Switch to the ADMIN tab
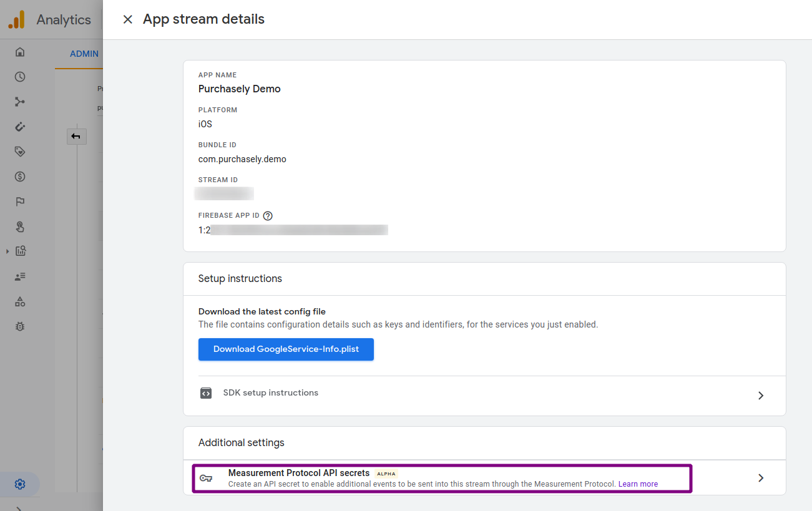The image size is (812, 511). pos(84,54)
